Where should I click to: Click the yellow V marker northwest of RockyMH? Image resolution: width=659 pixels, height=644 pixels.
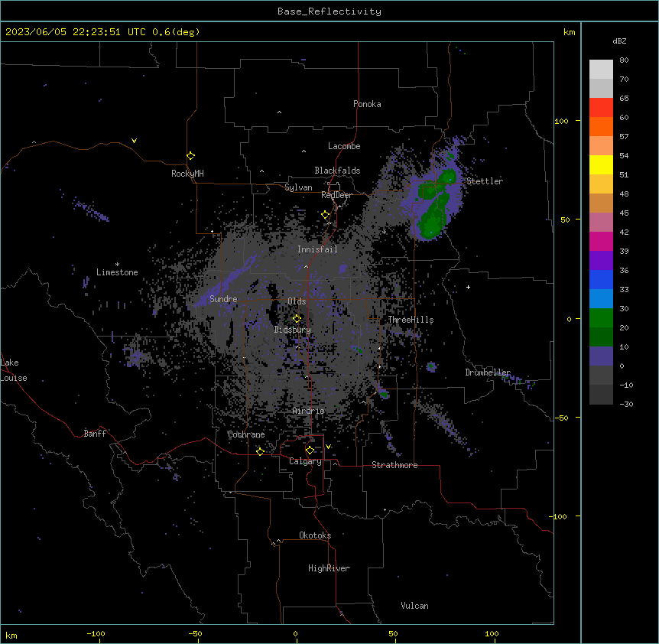tap(134, 141)
